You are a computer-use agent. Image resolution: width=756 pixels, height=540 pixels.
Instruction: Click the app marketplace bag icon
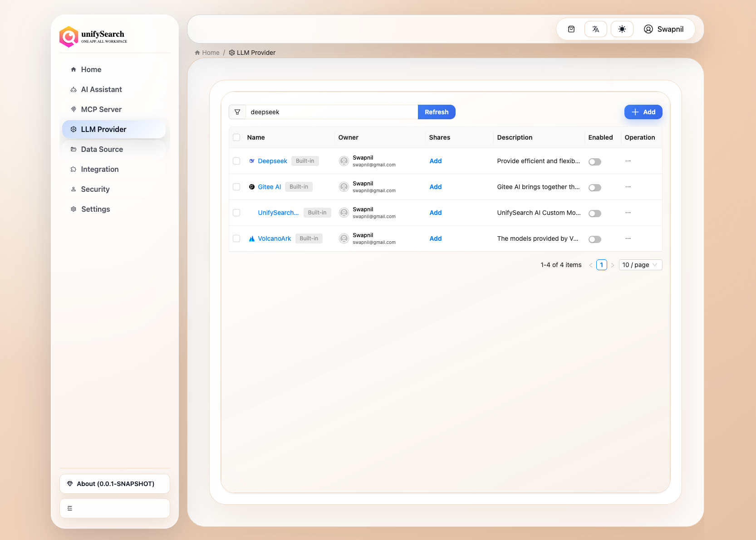coord(571,29)
